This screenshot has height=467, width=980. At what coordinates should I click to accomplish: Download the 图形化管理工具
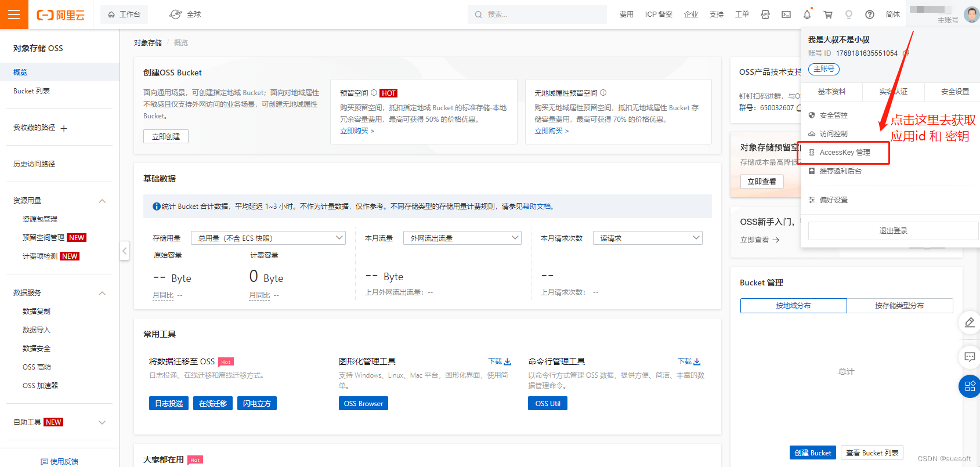coord(499,361)
